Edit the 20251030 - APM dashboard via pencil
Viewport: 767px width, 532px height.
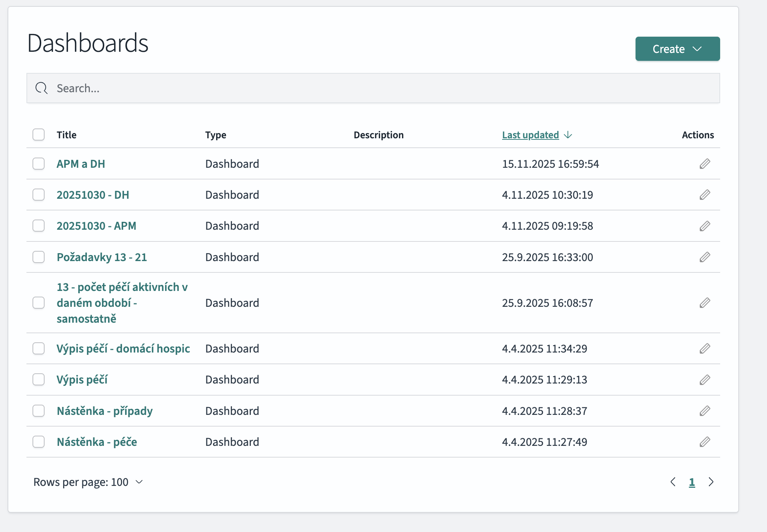tap(705, 226)
